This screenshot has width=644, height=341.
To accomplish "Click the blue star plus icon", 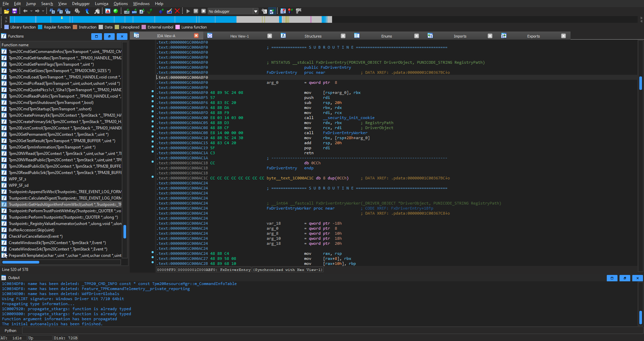I will coord(161,11).
